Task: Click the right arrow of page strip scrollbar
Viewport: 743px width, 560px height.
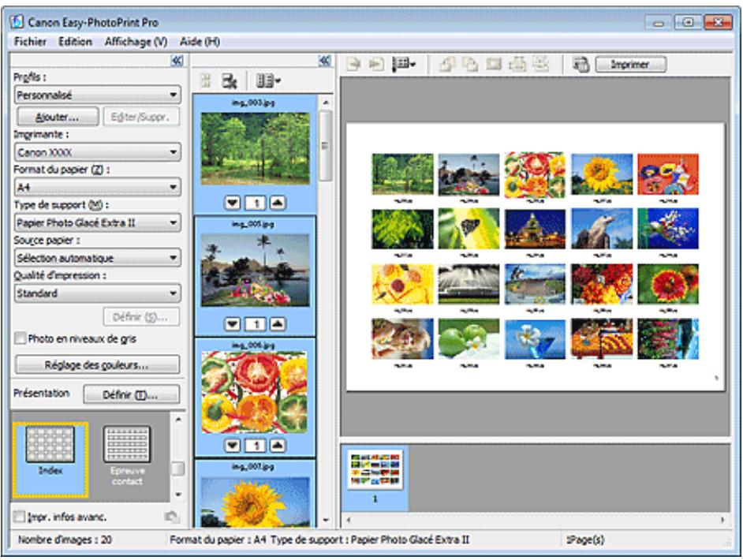Action: pos(722,520)
